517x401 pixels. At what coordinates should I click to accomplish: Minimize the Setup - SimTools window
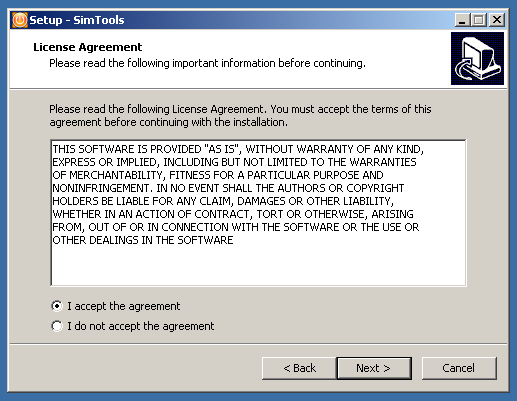click(x=462, y=20)
